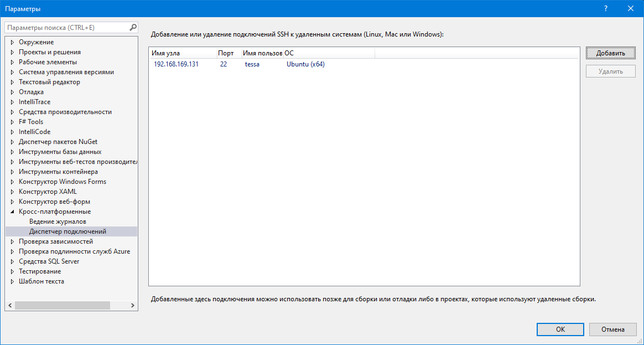Image resolution: width=644 pixels, height=345 pixels.
Task: Click the OK button
Action: (x=560, y=329)
